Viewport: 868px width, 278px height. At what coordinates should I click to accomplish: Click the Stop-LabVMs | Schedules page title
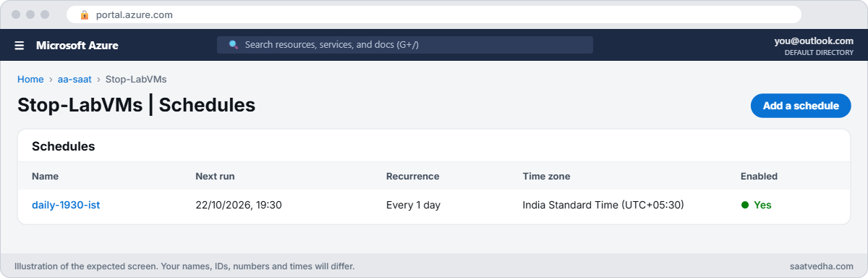point(137,105)
